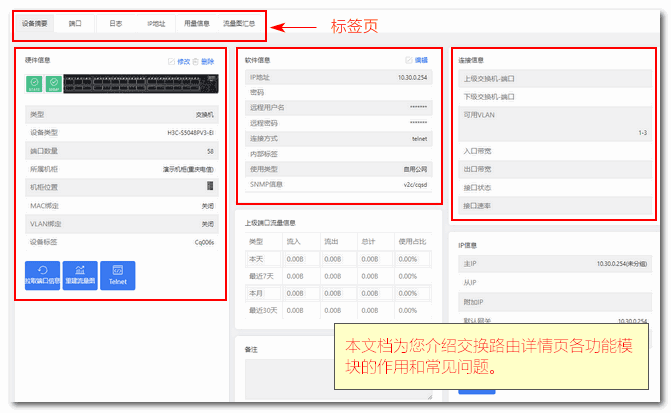Click the 使用占比 column header
This screenshot has height=413, width=671.
413,242
